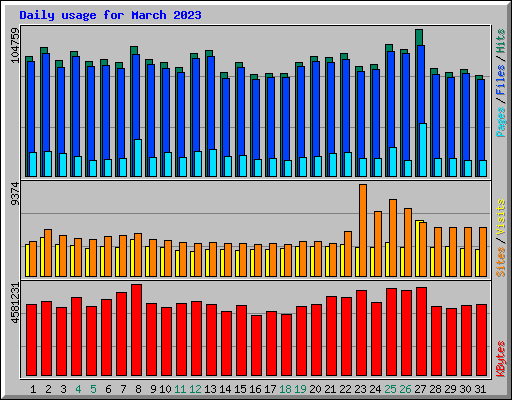Click the 'Pages' legend label
Image resolution: width=512 pixels, height=400 pixels.
pyautogui.click(x=500, y=122)
